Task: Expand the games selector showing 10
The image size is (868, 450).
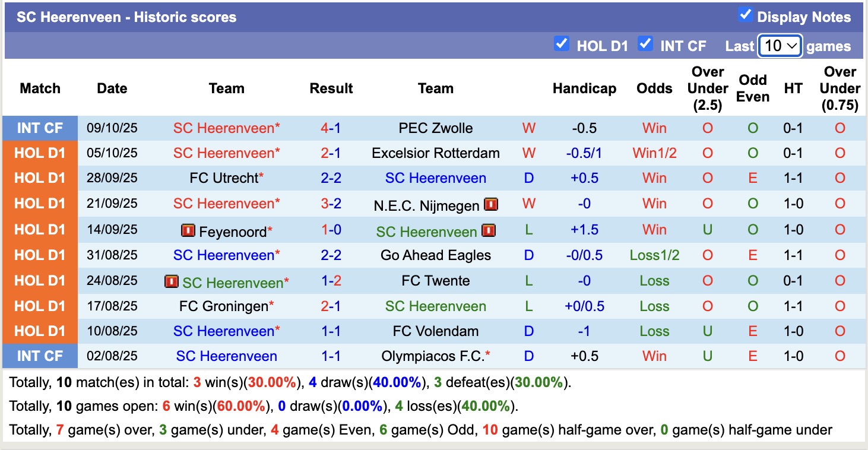Action: click(780, 45)
